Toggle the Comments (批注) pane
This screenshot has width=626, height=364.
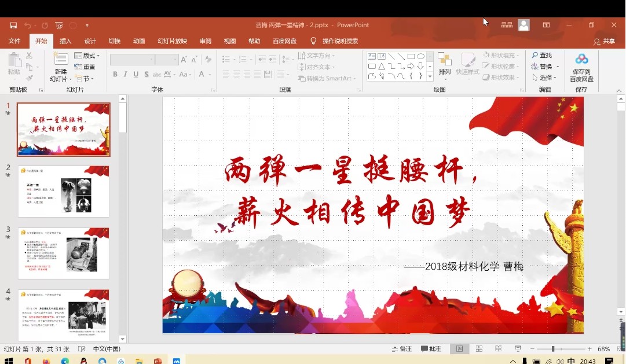431,349
